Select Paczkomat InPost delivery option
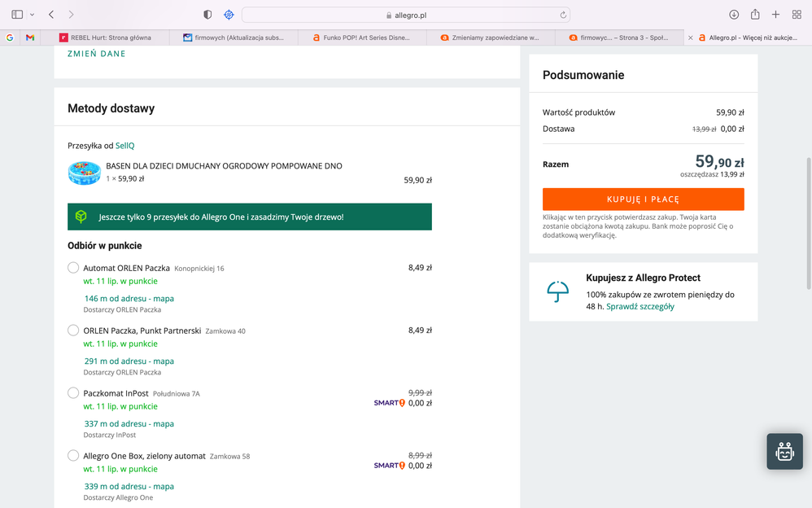The height and width of the screenshot is (508, 812). pyautogui.click(x=73, y=393)
